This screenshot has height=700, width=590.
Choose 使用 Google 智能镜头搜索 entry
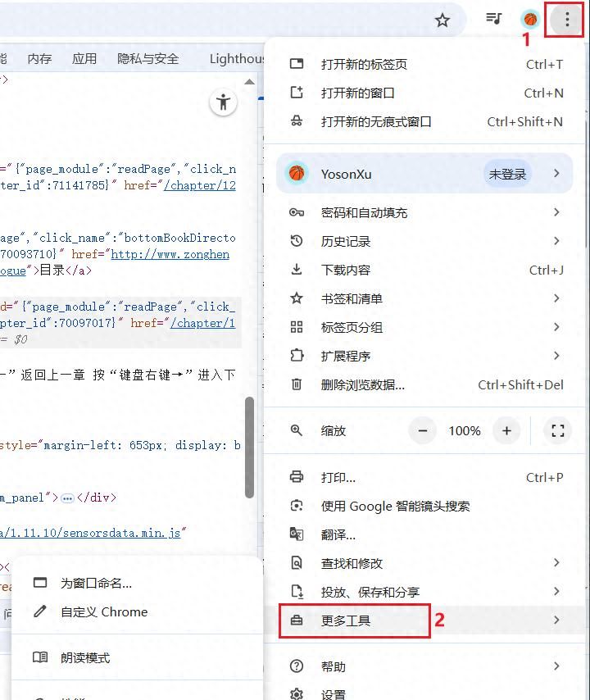pos(424,506)
